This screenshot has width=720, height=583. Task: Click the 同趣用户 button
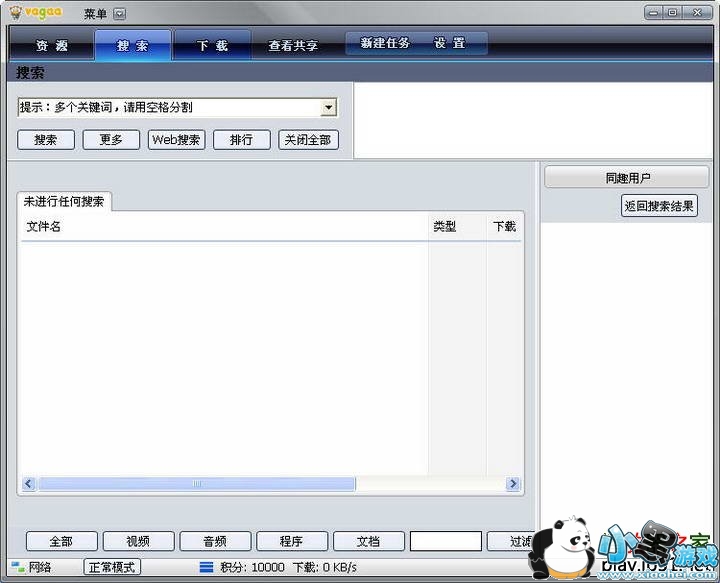point(627,178)
